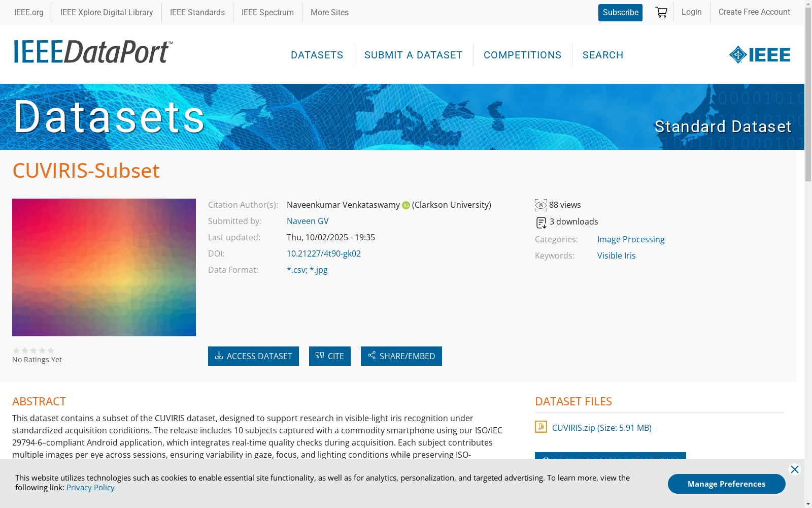Click the Standard Dataset banner label
Viewport: 812px width, 508px height.
(x=723, y=126)
